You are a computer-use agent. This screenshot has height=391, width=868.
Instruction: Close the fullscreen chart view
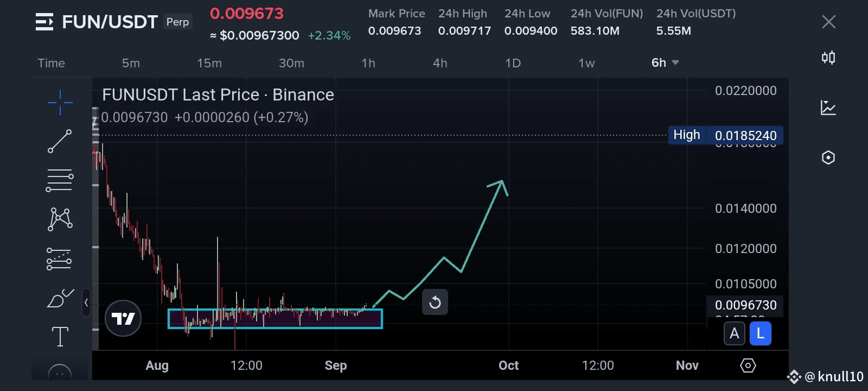(x=829, y=22)
